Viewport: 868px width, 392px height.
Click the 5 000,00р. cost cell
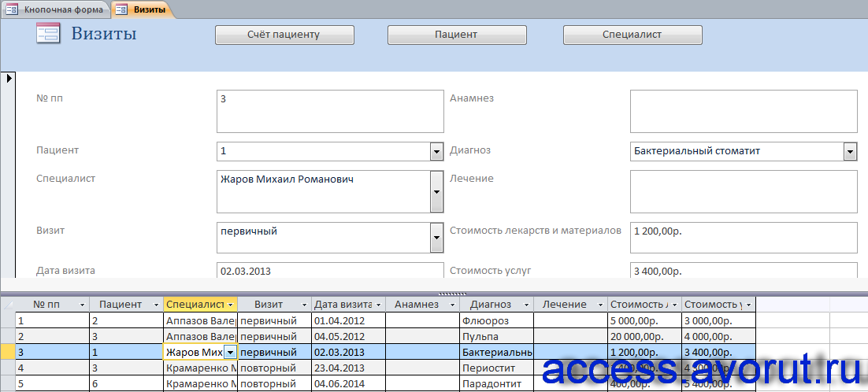(x=644, y=320)
